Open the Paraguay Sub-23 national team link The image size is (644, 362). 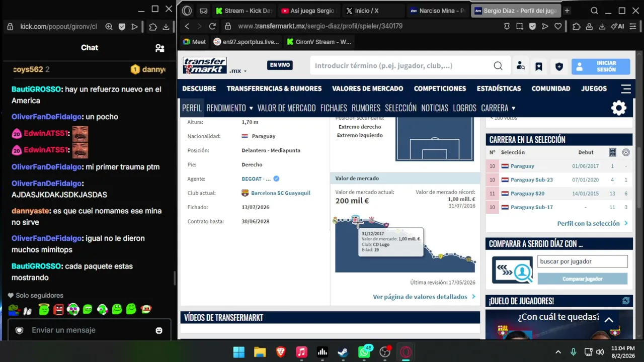(x=532, y=179)
